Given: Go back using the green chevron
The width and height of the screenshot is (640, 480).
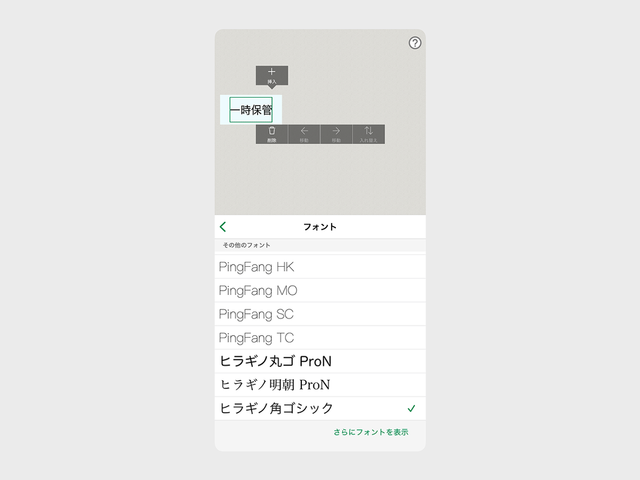Looking at the screenshot, I should (x=223, y=227).
